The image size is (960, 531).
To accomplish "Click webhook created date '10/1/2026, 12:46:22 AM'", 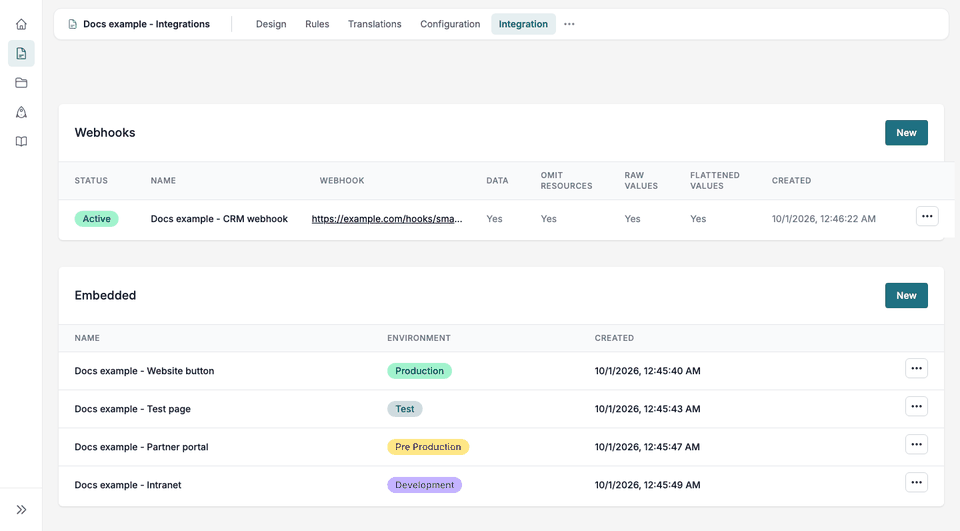I will (x=823, y=219).
